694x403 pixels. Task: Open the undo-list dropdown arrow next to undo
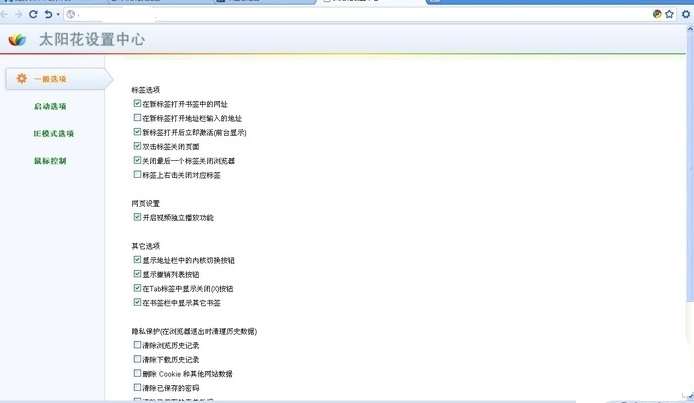click(58, 15)
